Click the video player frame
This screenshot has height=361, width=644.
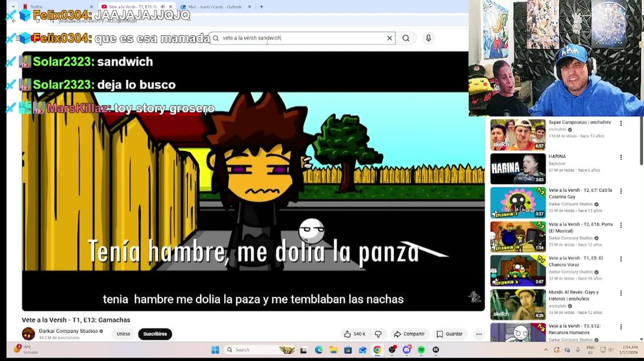tap(253, 180)
